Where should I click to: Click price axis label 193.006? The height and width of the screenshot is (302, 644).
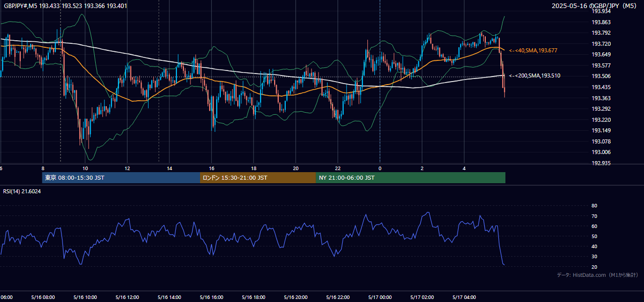point(601,152)
